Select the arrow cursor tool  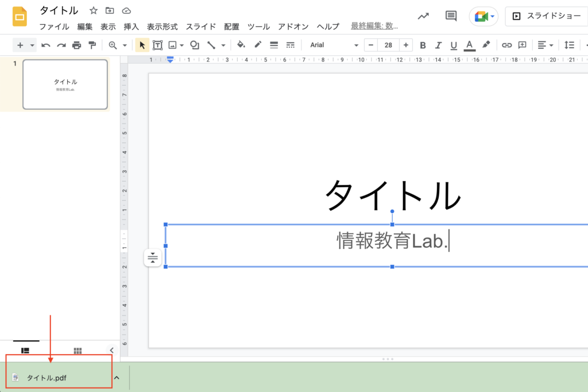(142, 45)
